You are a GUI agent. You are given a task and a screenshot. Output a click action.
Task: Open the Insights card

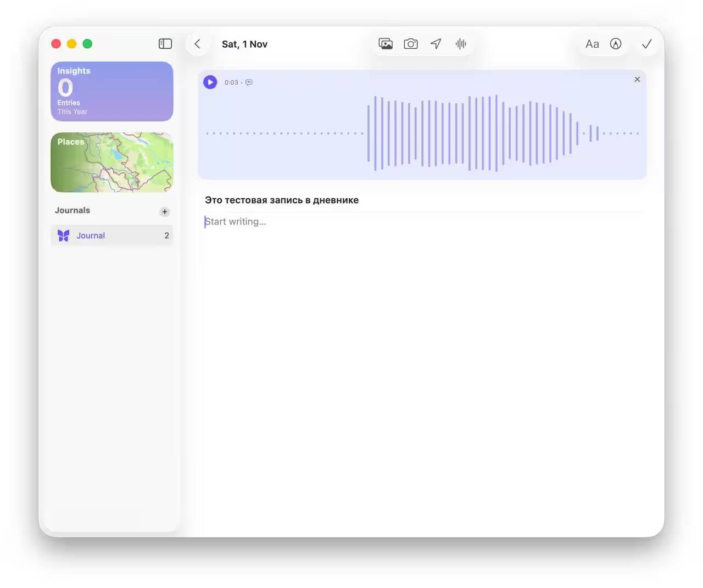click(112, 91)
